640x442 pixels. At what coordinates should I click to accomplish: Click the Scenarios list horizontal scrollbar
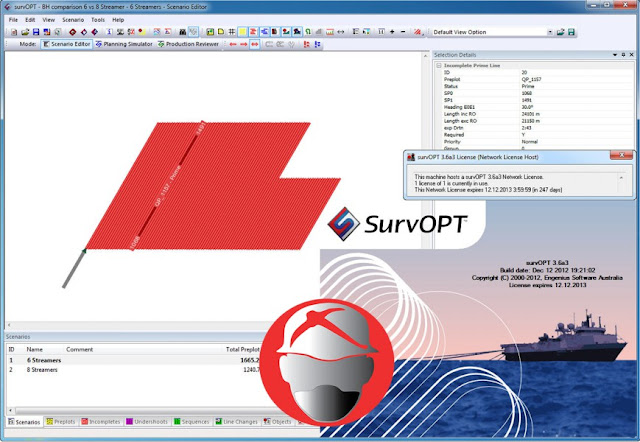pos(139,411)
